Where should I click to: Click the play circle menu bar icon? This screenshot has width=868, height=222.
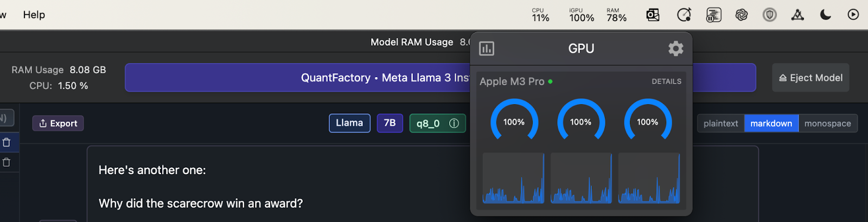pyautogui.click(x=853, y=15)
